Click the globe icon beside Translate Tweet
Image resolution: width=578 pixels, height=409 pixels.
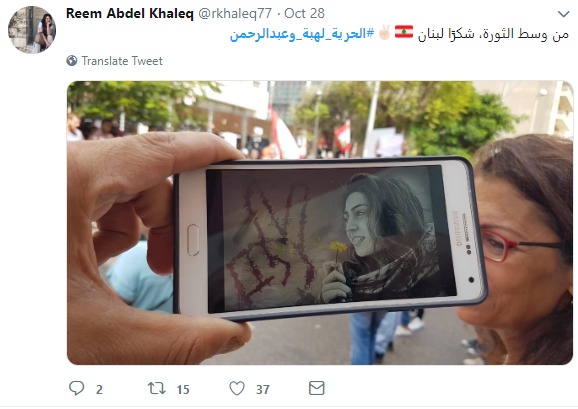(72, 60)
